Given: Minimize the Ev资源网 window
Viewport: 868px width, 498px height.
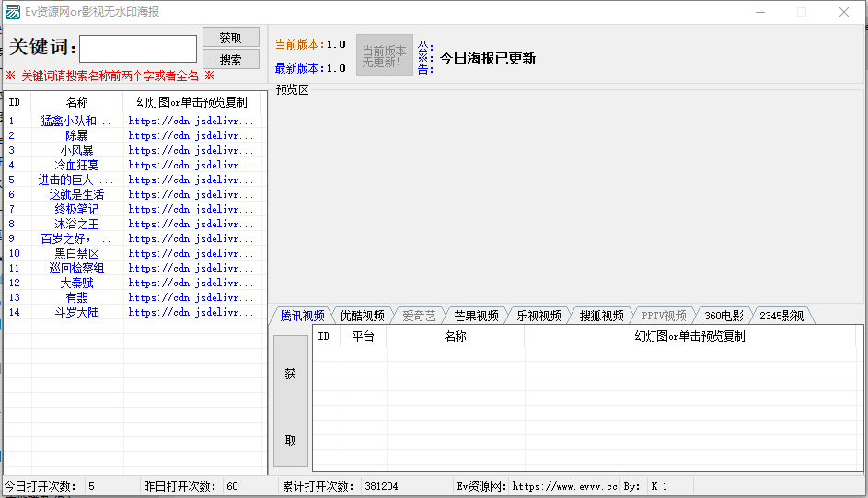Looking at the screenshot, I should click(760, 12).
